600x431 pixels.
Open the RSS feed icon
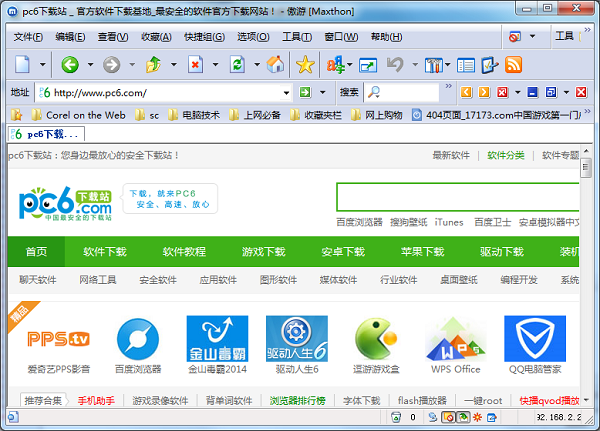(513, 64)
